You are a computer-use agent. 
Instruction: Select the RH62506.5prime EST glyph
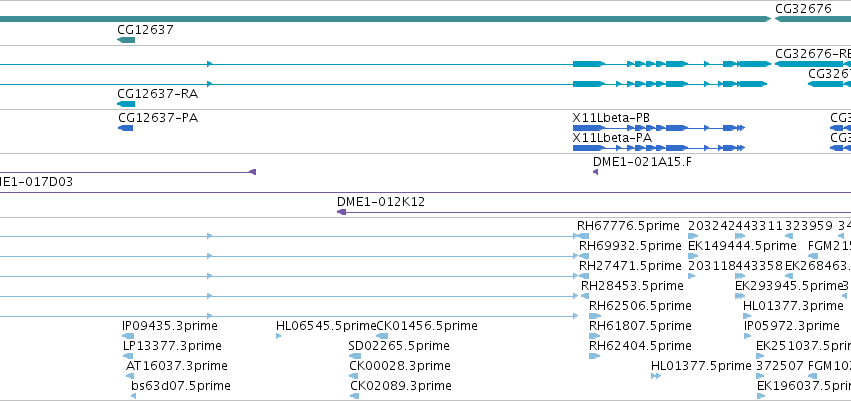point(595,316)
